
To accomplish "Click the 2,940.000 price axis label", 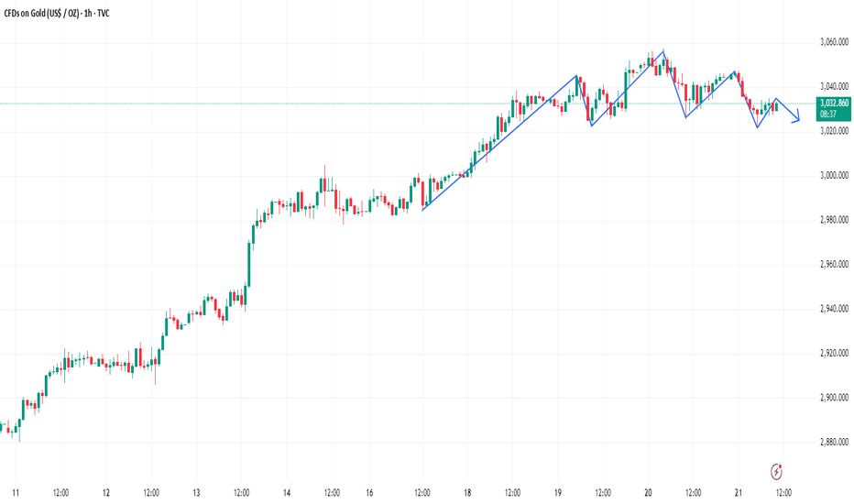I will click(x=835, y=309).
